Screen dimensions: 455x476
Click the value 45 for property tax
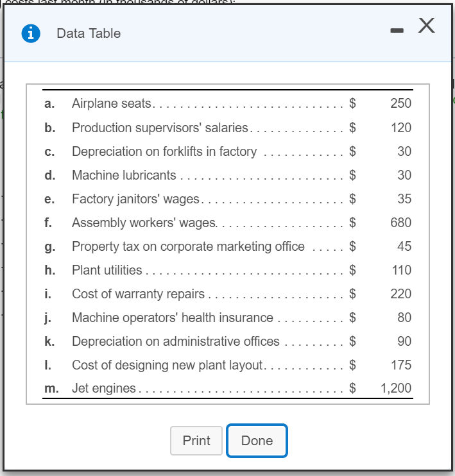pos(404,246)
